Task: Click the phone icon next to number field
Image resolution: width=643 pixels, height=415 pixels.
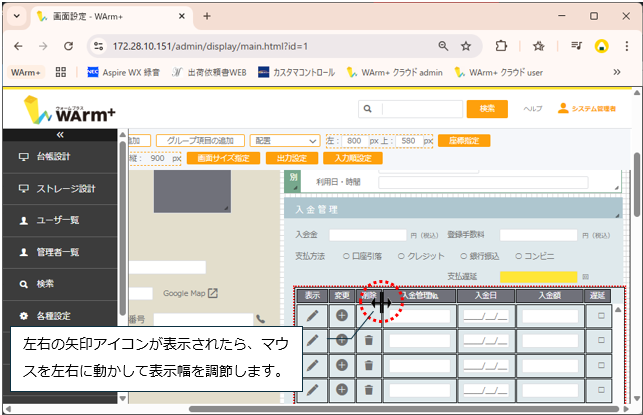Action: coord(261,319)
